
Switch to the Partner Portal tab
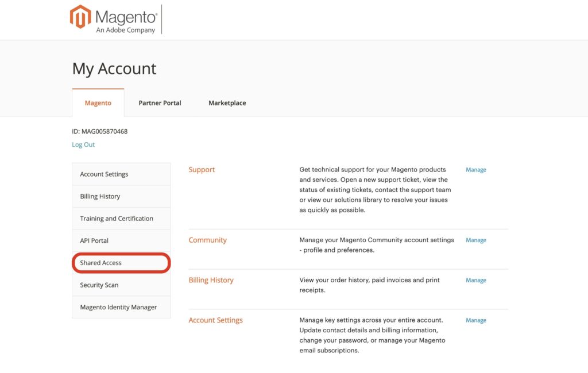160,103
